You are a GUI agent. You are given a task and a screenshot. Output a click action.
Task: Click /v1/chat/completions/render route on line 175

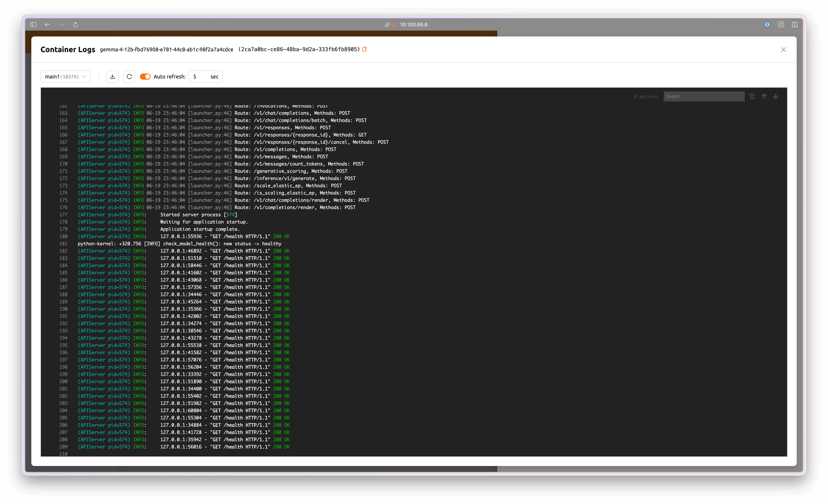[x=291, y=200]
